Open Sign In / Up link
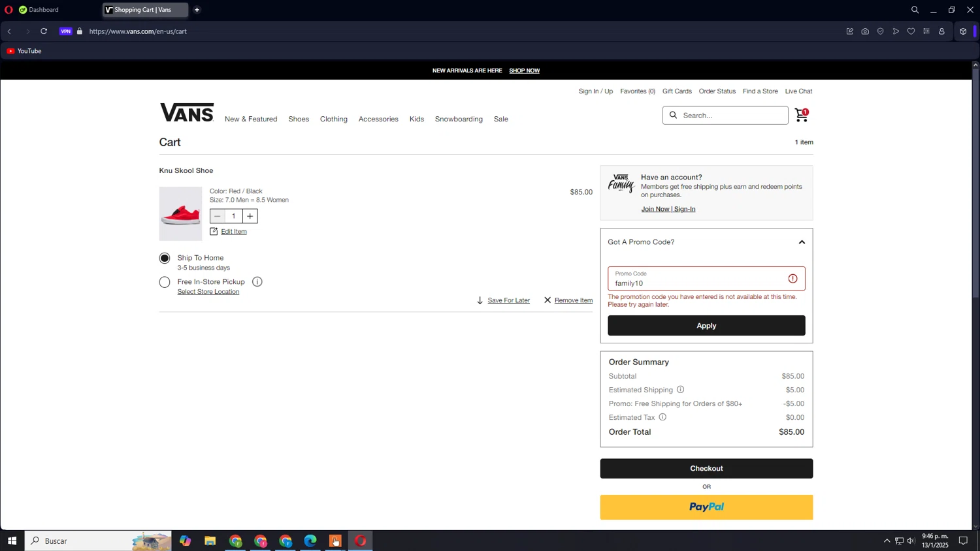 pos(596,91)
